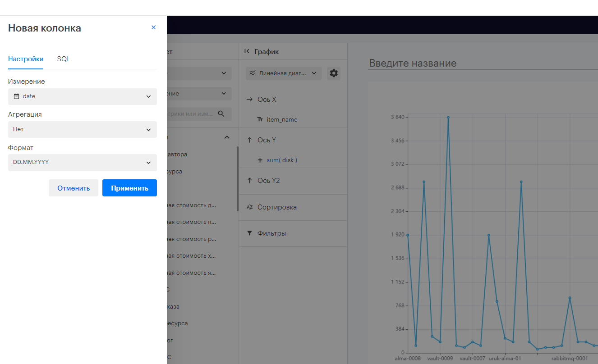598x364 pixels.
Task: Open the Фильтры section
Action: pos(293,233)
